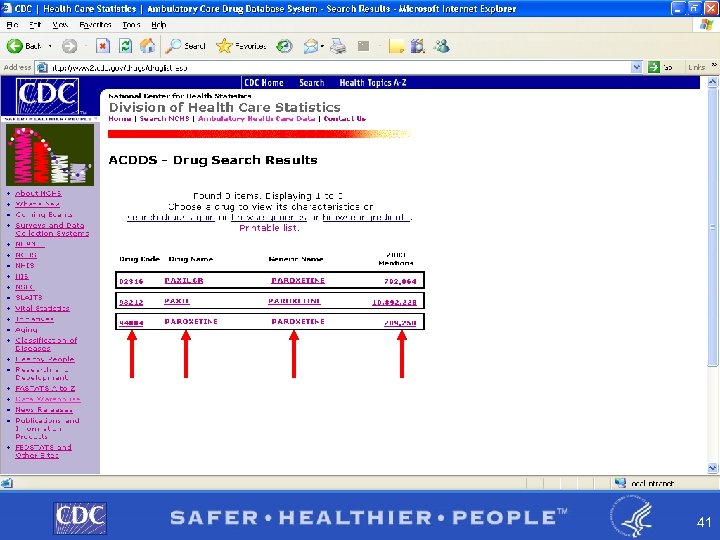Open Search in the blue banner
Screen dimensions: 720x540
pos(311,83)
